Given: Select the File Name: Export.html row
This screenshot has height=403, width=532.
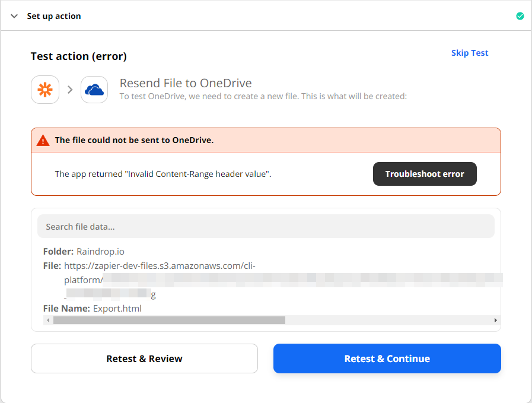Looking at the screenshot, I should tap(93, 309).
